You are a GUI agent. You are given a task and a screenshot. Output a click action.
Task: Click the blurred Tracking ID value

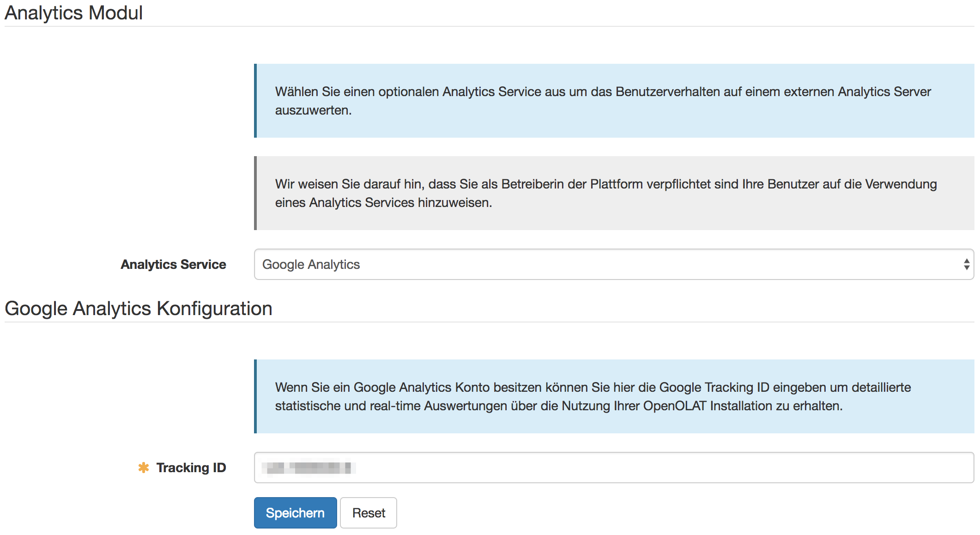pos(308,468)
